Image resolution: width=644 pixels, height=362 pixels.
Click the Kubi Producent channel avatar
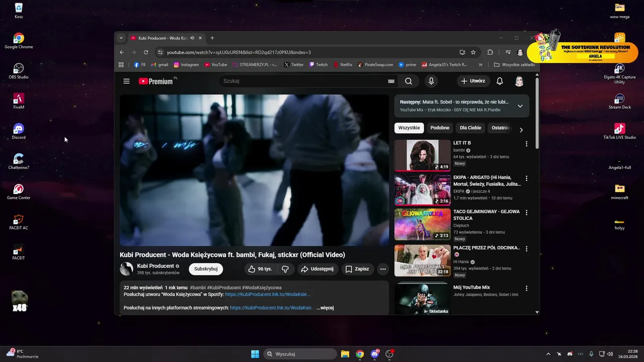126,269
